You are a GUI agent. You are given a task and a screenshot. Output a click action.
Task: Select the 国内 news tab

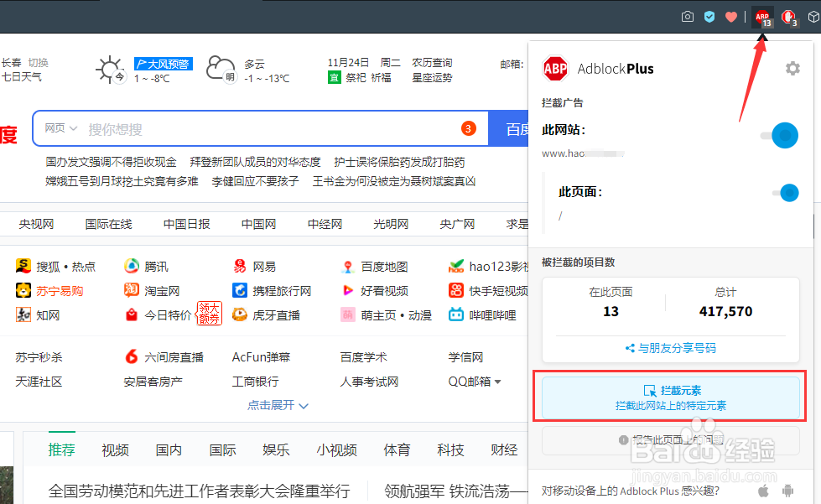(169, 449)
